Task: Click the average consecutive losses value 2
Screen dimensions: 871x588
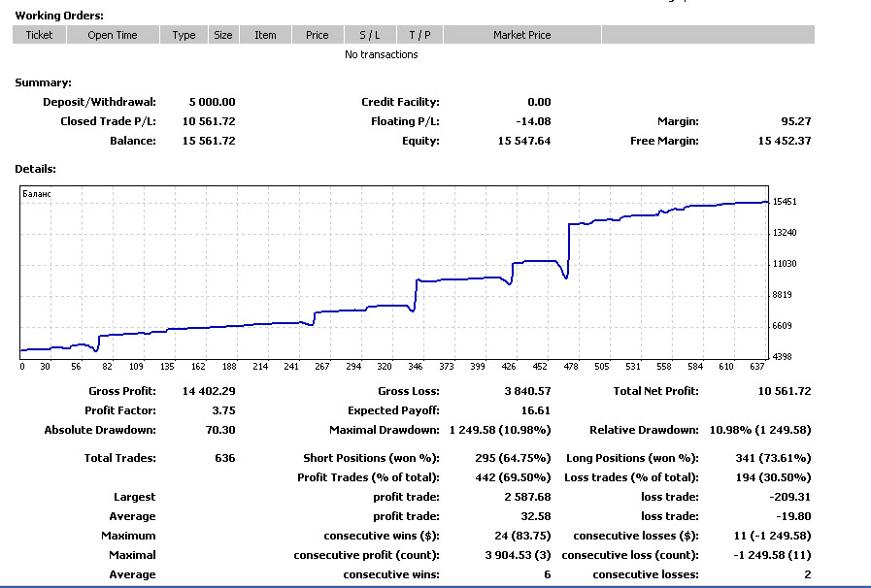Action: 808,575
